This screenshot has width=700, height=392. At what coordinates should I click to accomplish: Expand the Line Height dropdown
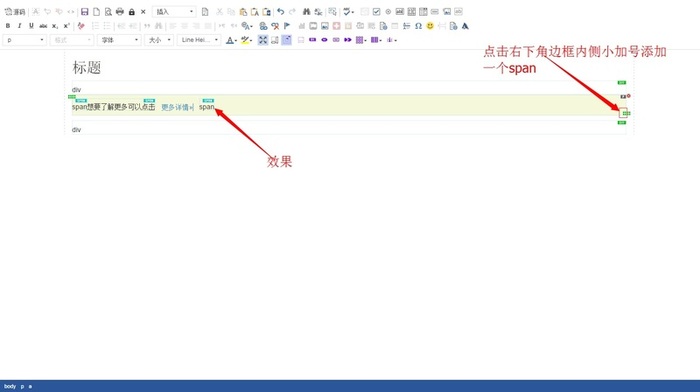(x=199, y=40)
